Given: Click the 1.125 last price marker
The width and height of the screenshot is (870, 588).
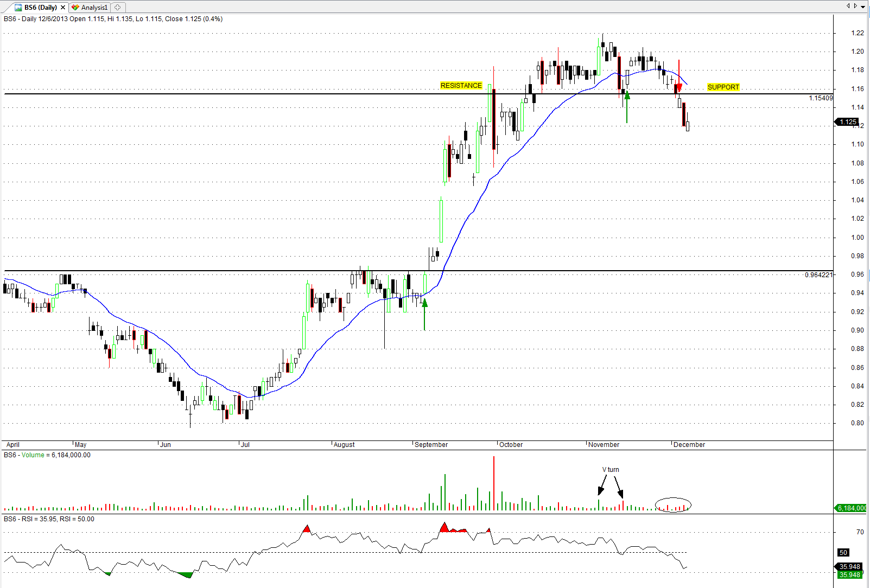Looking at the screenshot, I should pos(848,122).
